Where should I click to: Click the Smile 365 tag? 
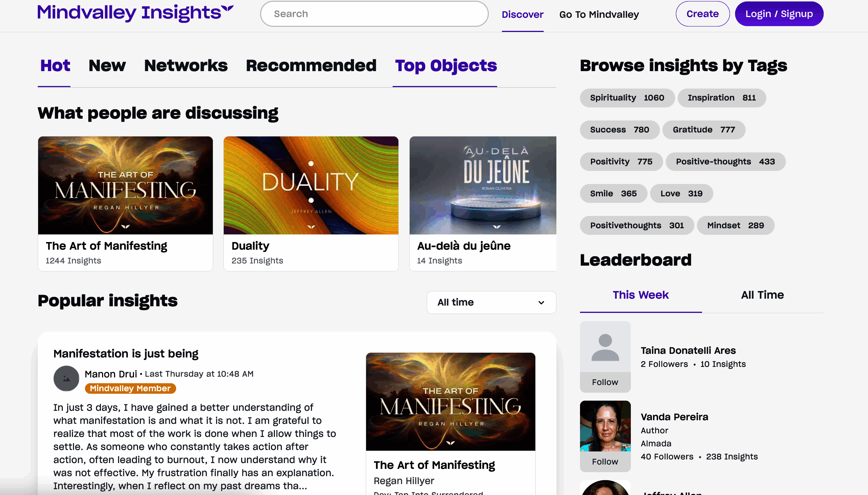click(613, 194)
